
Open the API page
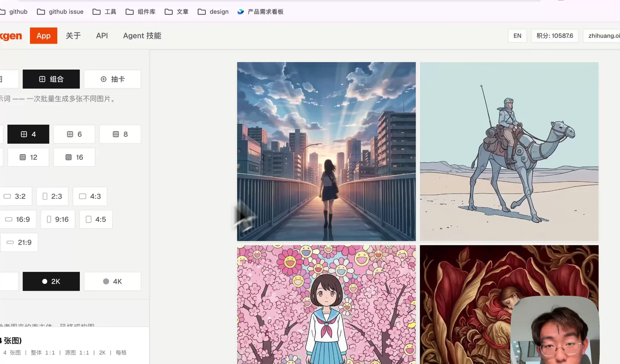pyautogui.click(x=102, y=36)
